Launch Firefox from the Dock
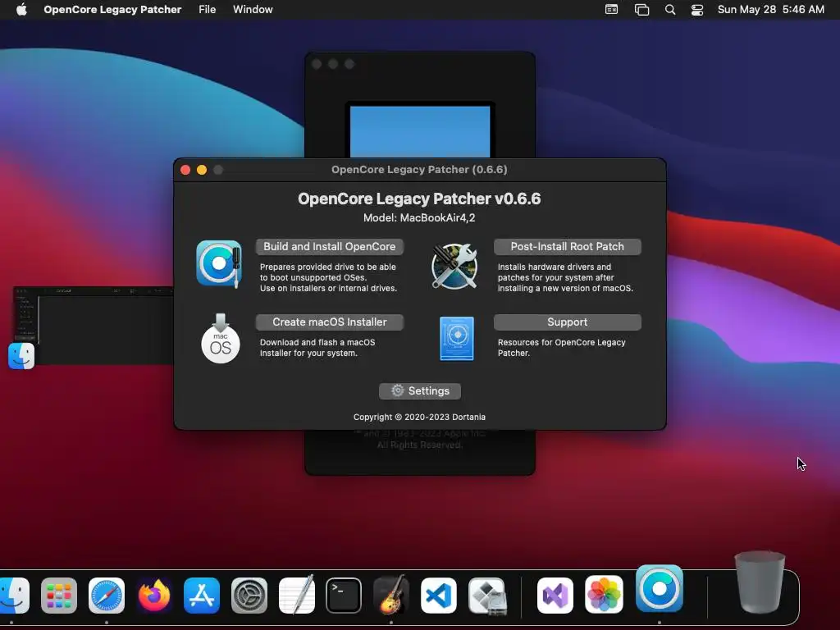Viewport: 840px width, 630px height. pos(154,596)
